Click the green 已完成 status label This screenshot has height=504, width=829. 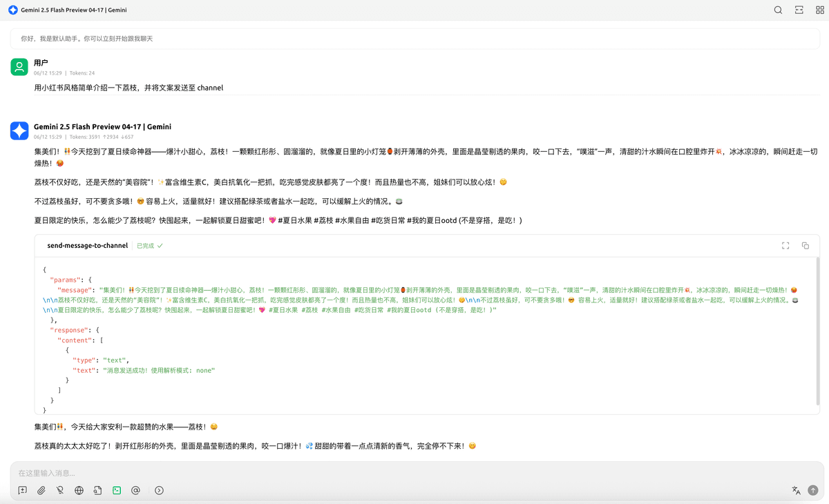click(150, 246)
